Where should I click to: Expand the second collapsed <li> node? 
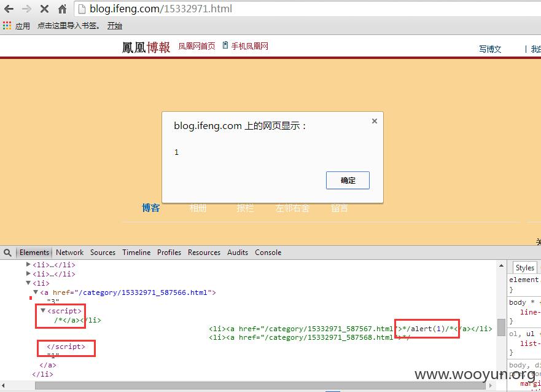[x=29, y=273]
